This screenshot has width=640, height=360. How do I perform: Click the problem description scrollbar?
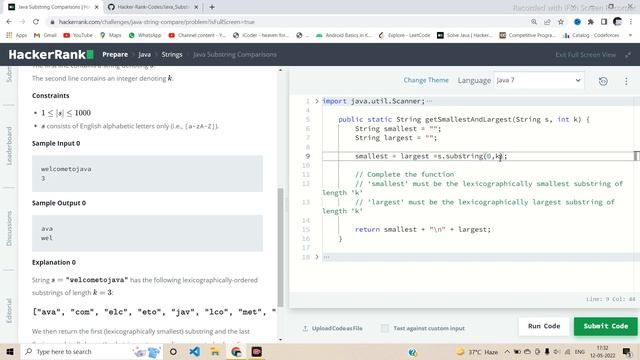point(280,247)
